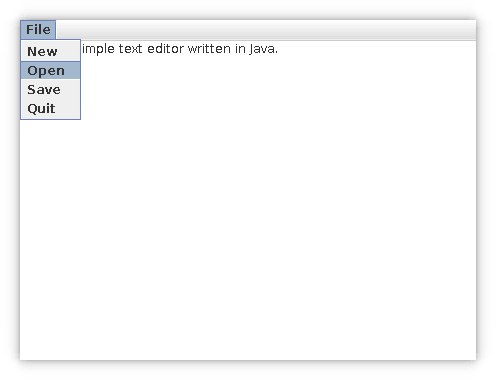The height and width of the screenshot is (380, 496).
Task: Click the empty menu bar beside File
Action: click(266, 30)
